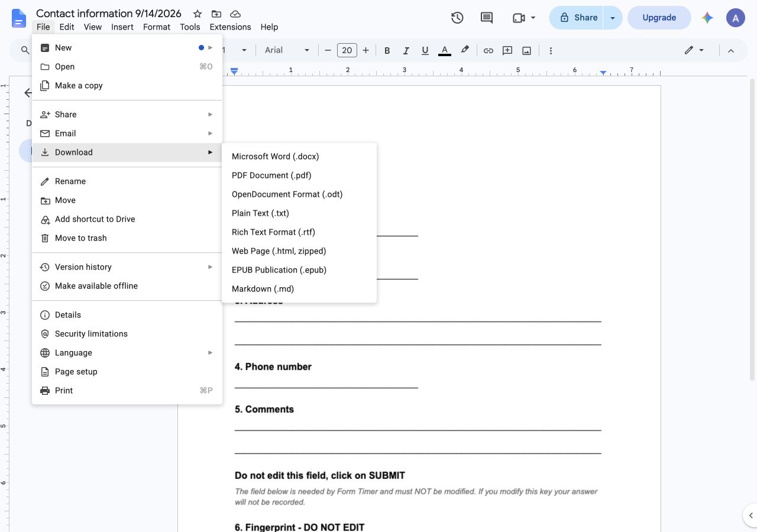757x532 pixels.
Task: Apply bold formatting from toolbar
Action: 387,51
